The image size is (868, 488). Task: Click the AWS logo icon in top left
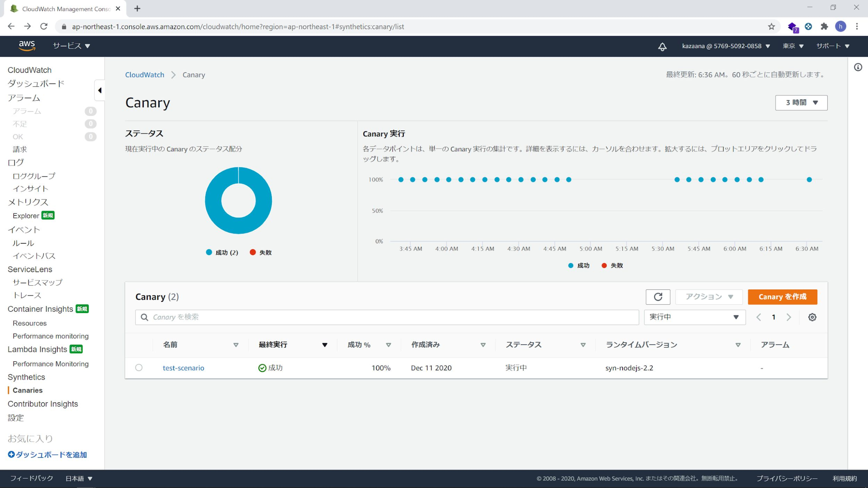(26, 45)
